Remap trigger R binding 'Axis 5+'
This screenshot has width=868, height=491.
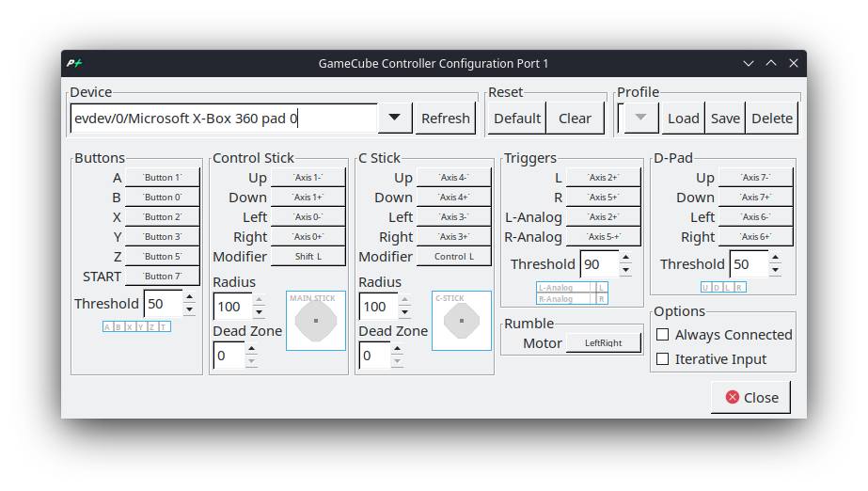(603, 198)
